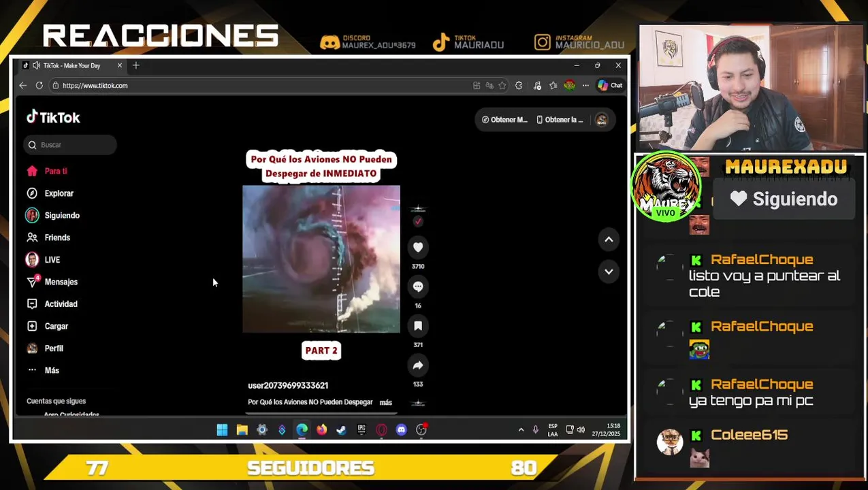
Task: Open browser settings and more menu
Action: (x=585, y=86)
